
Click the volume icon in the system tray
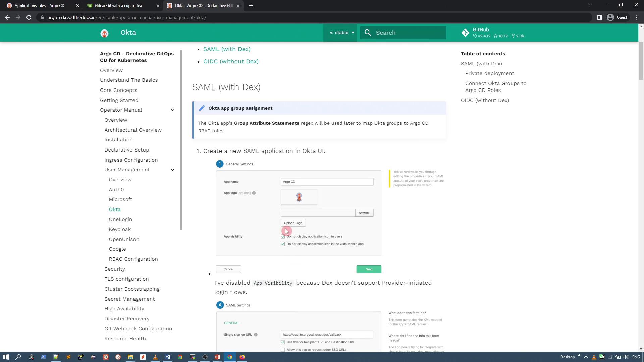tap(626, 357)
